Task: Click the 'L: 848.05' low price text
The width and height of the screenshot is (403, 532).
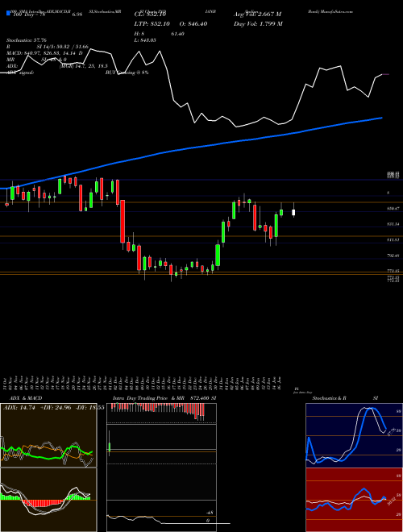Action: pyautogui.click(x=145, y=40)
